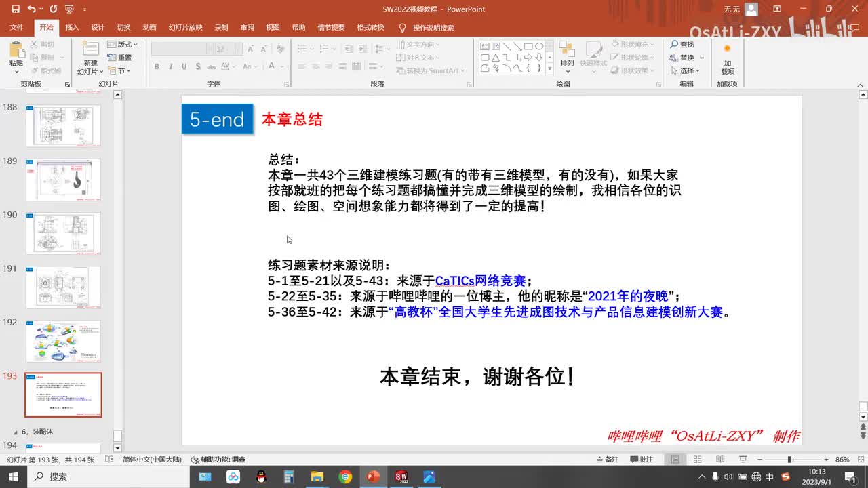Select slide 192 thumbnail

pos(63,341)
